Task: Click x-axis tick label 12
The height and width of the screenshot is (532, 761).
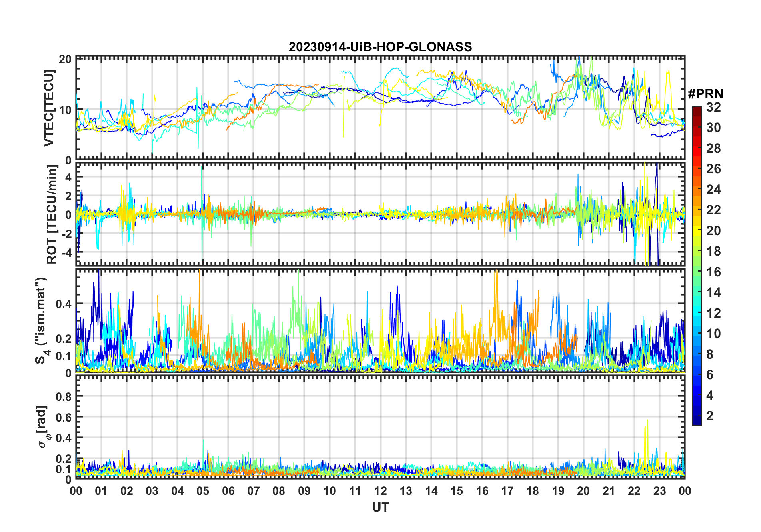Action: point(380,491)
